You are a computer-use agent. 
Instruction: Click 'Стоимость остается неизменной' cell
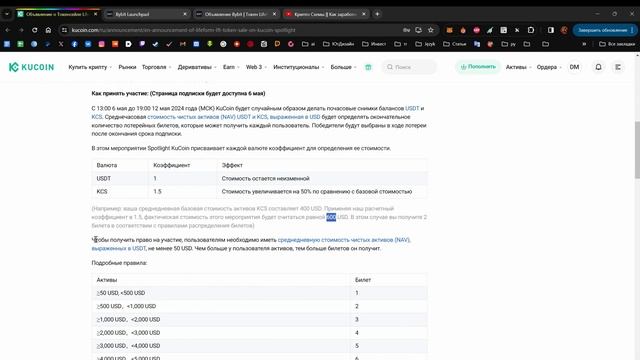pyautogui.click(x=322, y=178)
